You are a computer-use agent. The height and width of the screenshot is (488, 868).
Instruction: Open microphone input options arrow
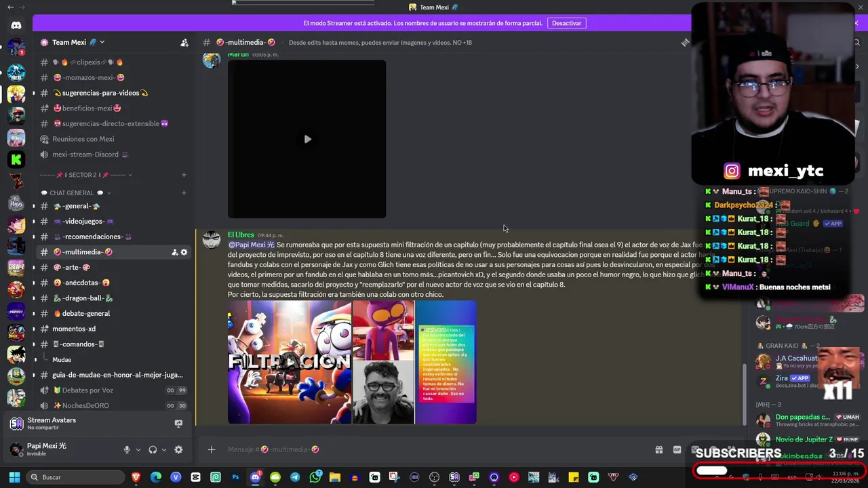point(138,449)
